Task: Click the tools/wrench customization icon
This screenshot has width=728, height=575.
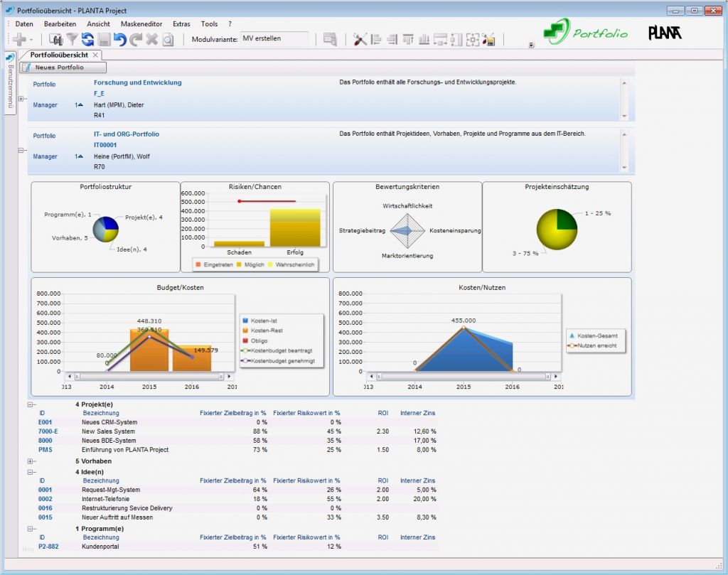Action: click(360, 40)
